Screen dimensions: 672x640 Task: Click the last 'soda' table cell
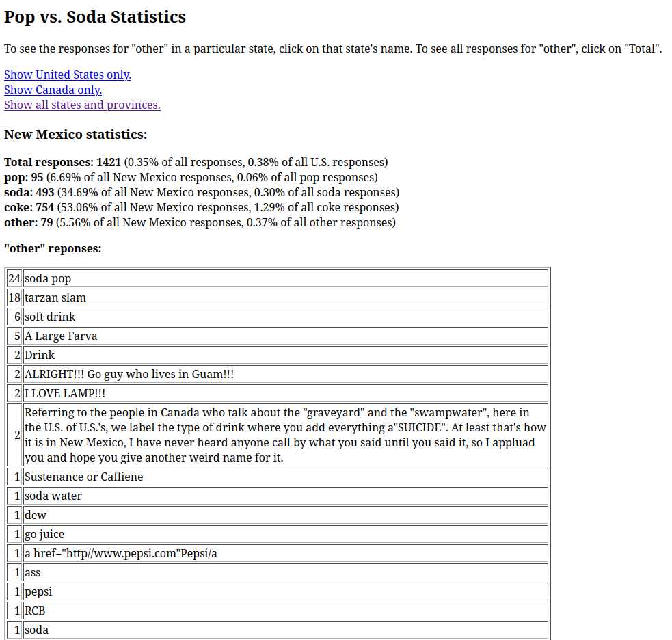286,630
